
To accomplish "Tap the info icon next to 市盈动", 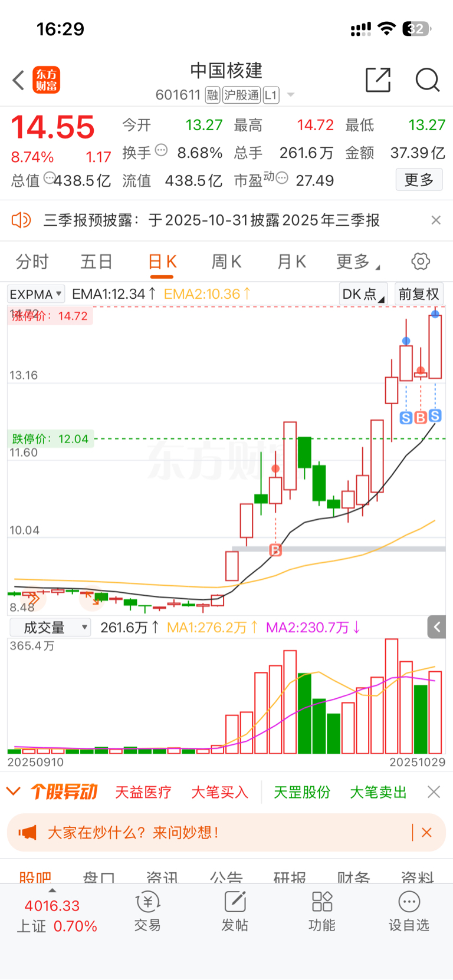I will click(282, 177).
